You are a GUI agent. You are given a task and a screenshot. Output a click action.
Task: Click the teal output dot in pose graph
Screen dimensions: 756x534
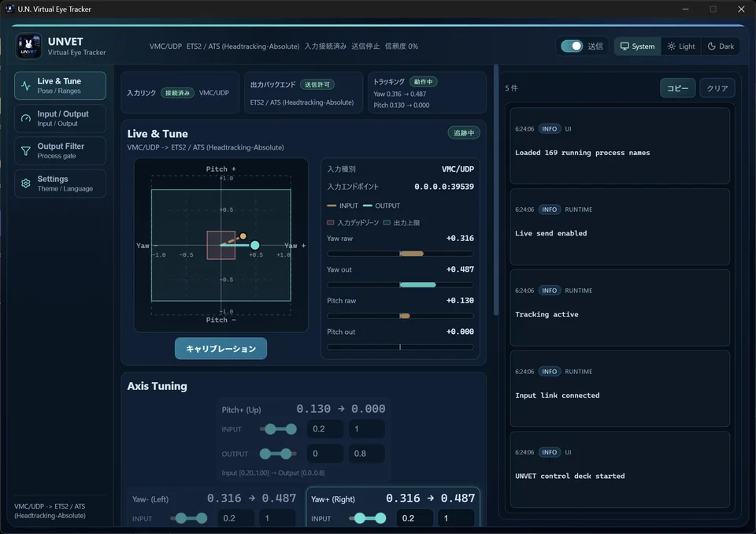(x=255, y=246)
